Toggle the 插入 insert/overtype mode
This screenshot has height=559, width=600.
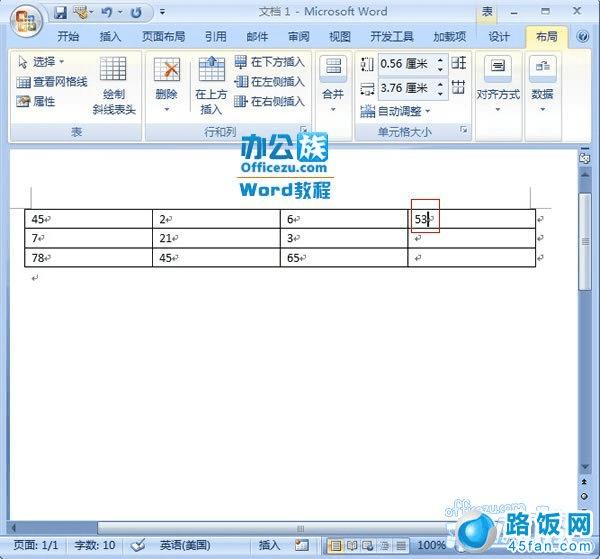(x=269, y=545)
